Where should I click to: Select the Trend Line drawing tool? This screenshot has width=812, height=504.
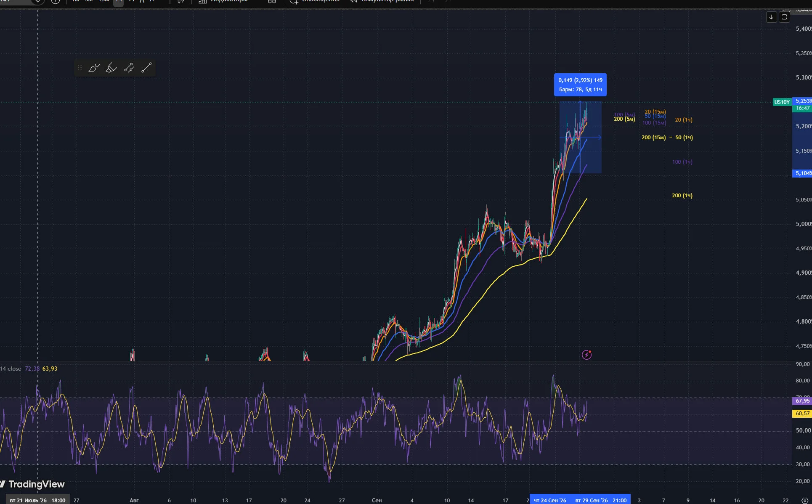[146, 68]
